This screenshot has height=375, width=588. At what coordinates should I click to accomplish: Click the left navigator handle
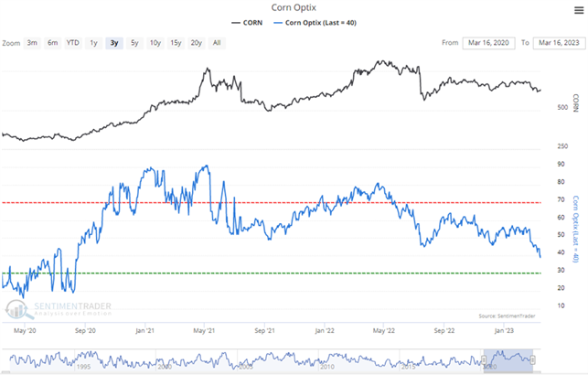483,359
